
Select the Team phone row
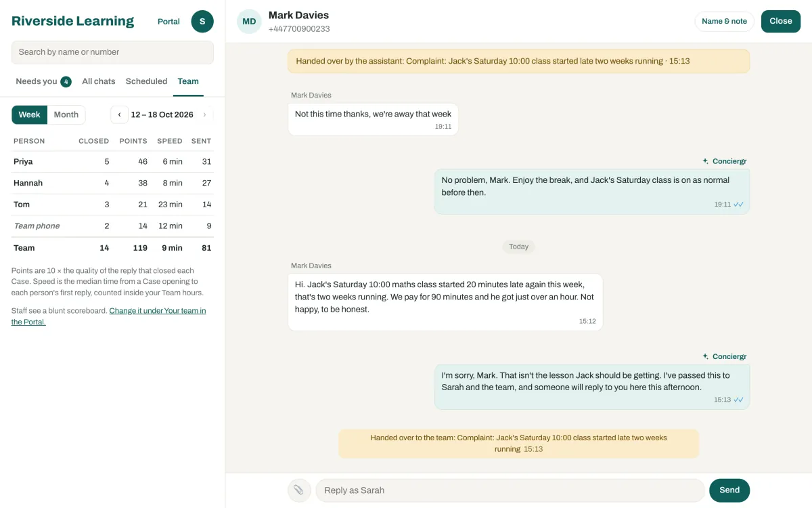(112, 226)
